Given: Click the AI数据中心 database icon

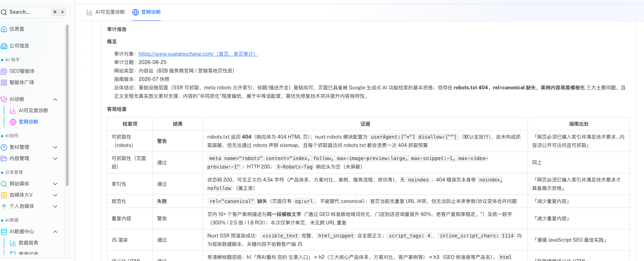Looking at the screenshot, I should coord(4,231).
